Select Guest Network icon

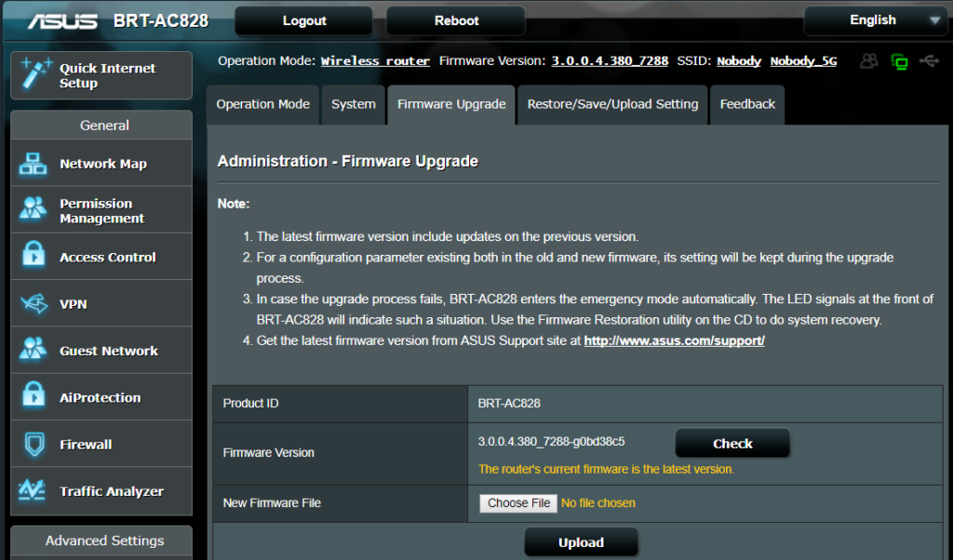(34, 351)
